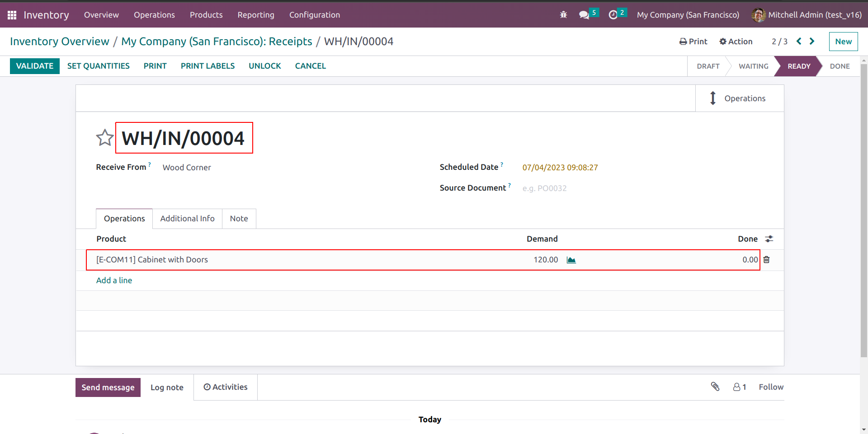Screen dimensions: 868x434
Task: Edit the Scheduled Date field
Action: coord(560,168)
